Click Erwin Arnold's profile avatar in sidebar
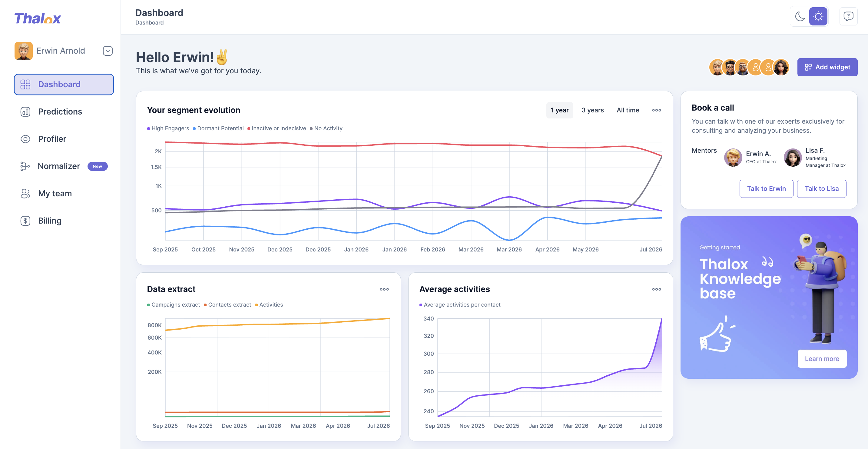868x449 pixels. point(24,51)
